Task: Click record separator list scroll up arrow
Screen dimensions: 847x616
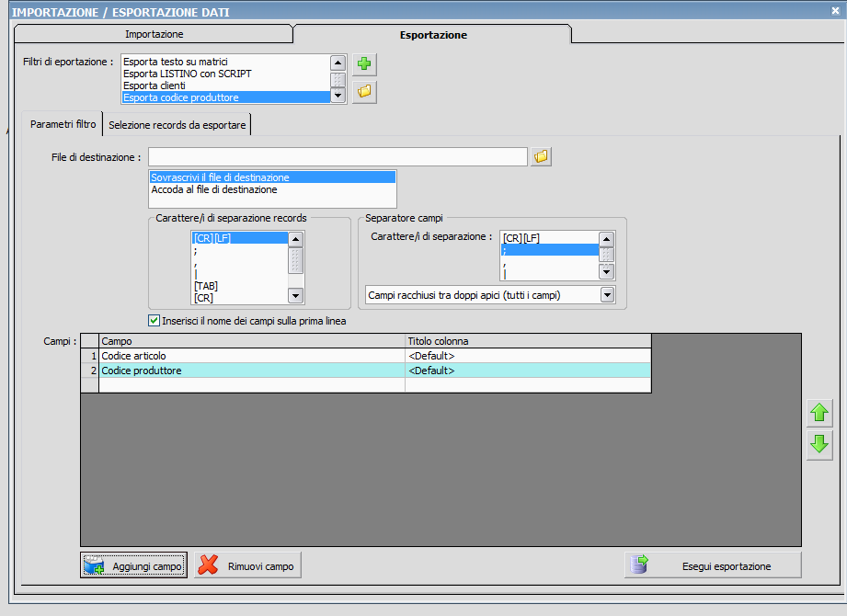Action: [x=295, y=239]
